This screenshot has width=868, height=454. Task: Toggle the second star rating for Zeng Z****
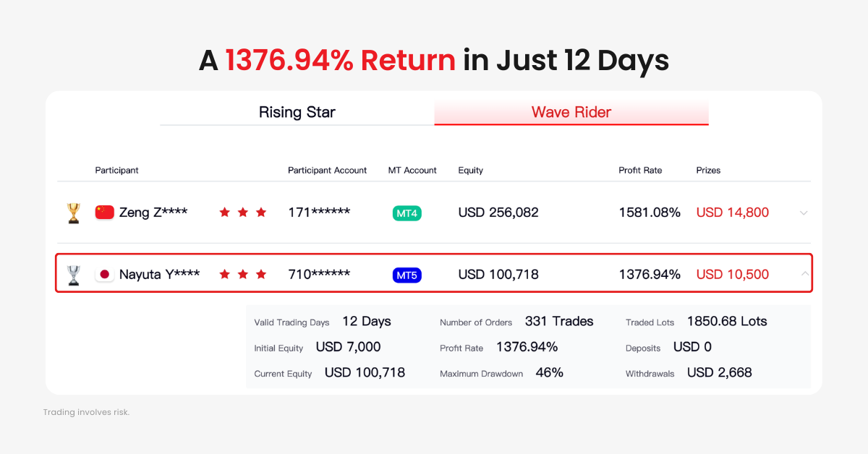242,212
